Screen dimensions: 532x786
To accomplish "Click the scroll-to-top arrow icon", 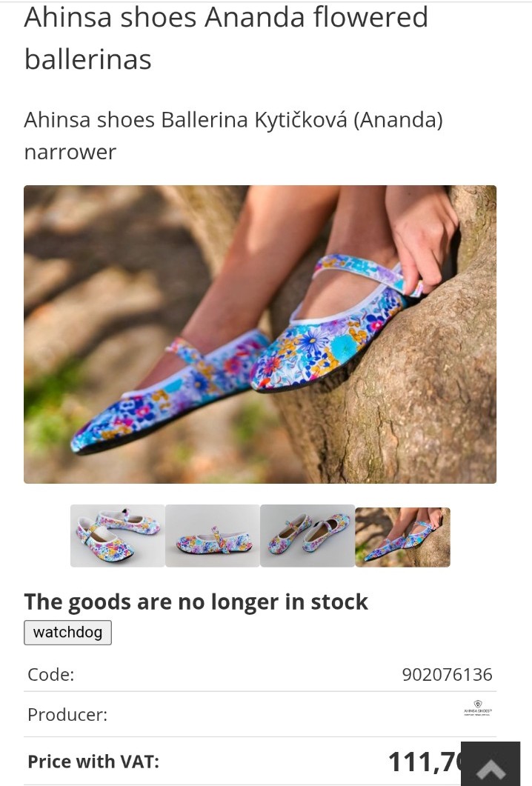I will click(491, 764).
